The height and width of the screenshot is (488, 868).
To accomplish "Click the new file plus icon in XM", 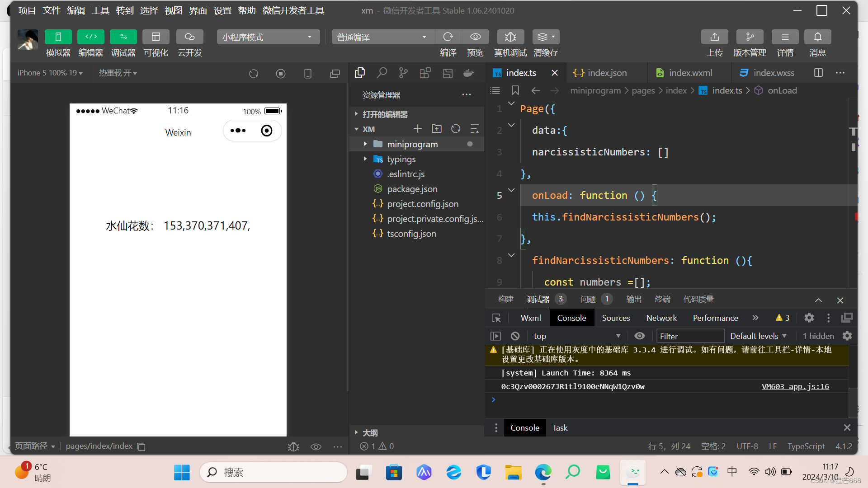I will pos(417,129).
